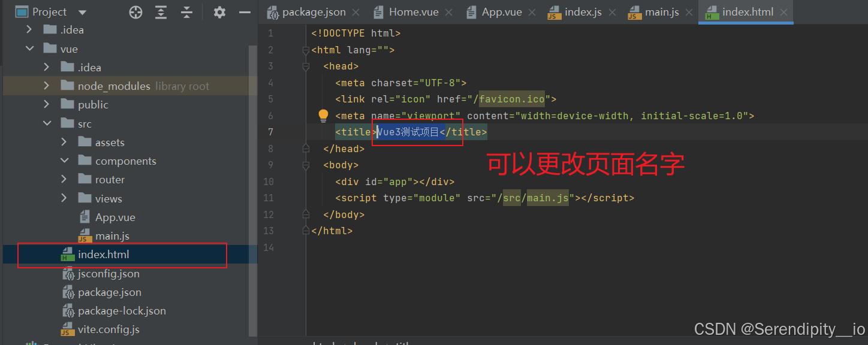The width and height of the screenshot is (868, 345).
Task: Click the src path segment in script tag
Action: coord(512,198)
